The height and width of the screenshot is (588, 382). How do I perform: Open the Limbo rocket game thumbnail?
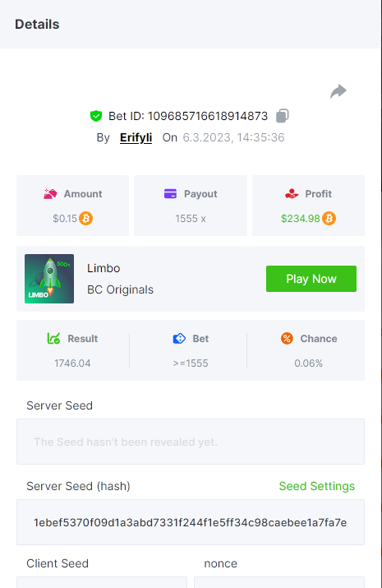point(49,279)
